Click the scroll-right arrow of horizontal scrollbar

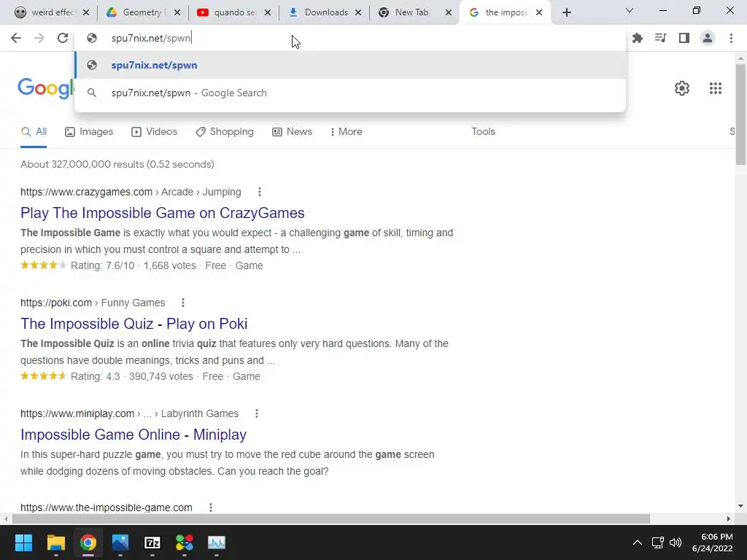[729, 518]
